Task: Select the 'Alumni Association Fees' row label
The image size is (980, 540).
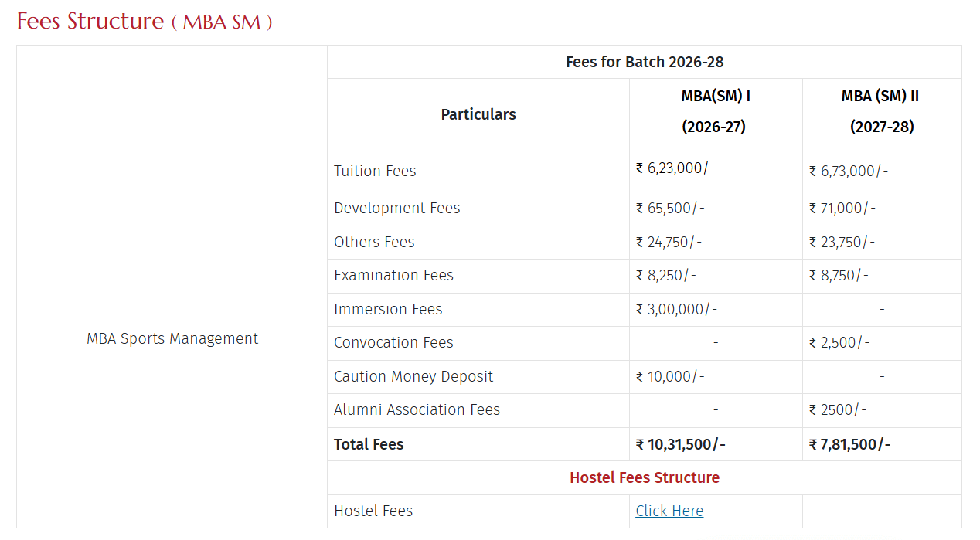Action: point(417,410)
